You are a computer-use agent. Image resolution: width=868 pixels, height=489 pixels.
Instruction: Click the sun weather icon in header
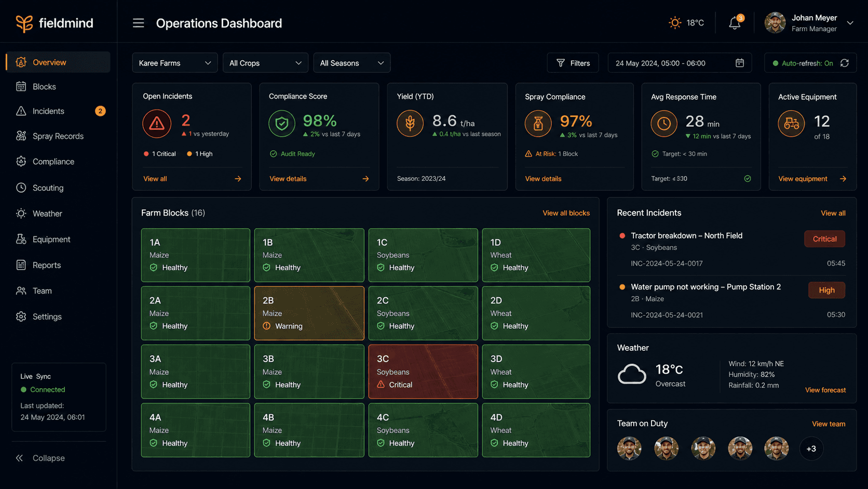pyautogui.click(x=674, y=23)
